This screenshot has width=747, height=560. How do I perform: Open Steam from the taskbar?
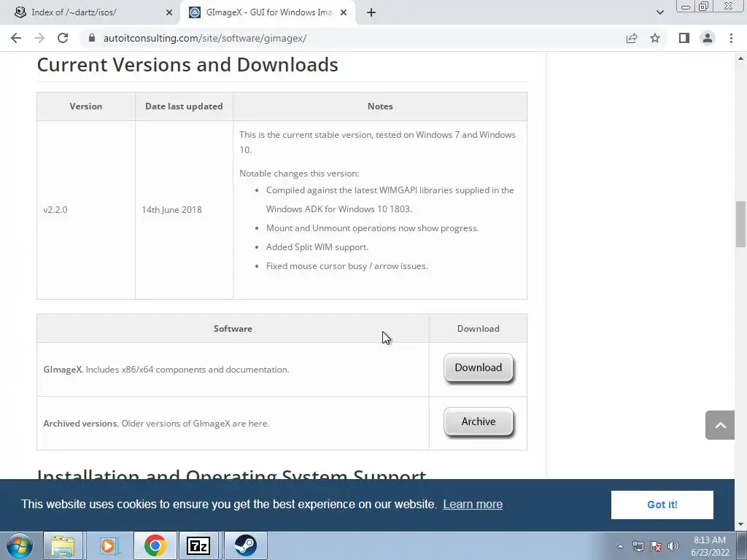tap(245, 545)
